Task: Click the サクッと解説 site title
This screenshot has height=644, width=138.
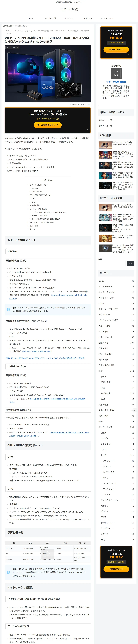Action: point(69,9)
